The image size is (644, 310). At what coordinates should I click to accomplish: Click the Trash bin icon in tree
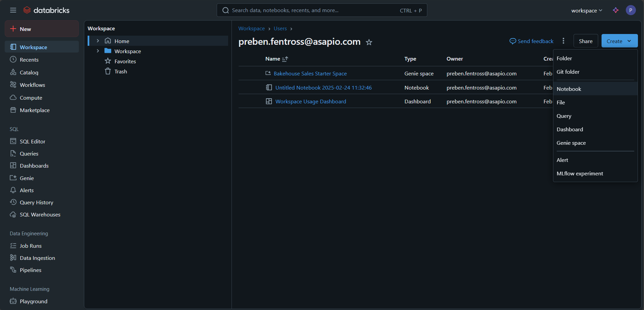(x=108, y=71)
